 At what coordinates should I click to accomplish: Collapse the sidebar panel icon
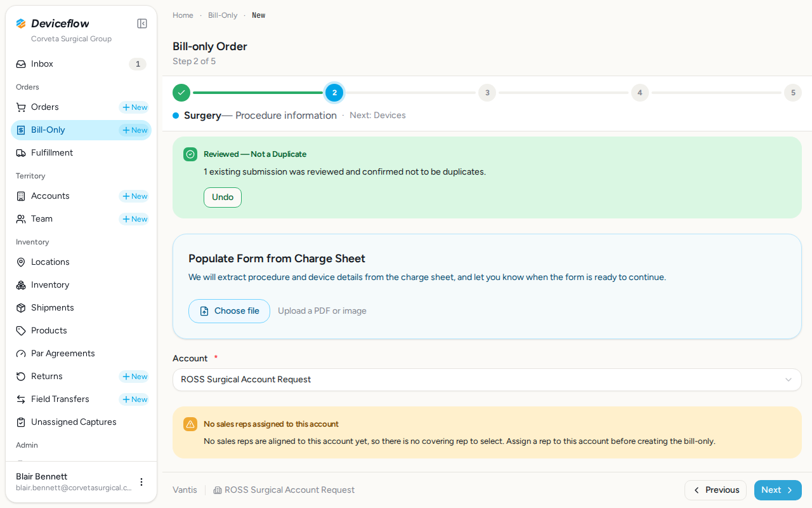pyautogui.click(x=142, y=23)
